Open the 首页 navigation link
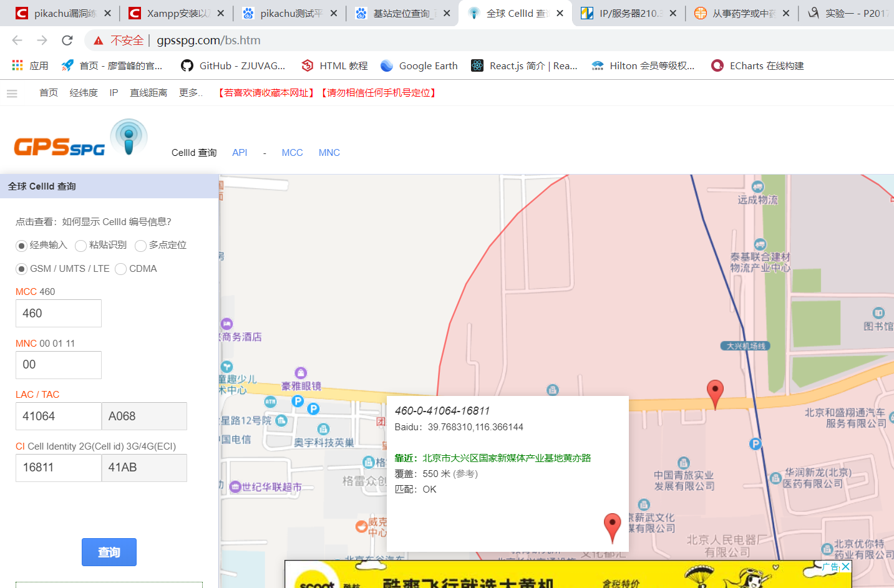Viewport: 894px width, 588px height. coord(49,93)
